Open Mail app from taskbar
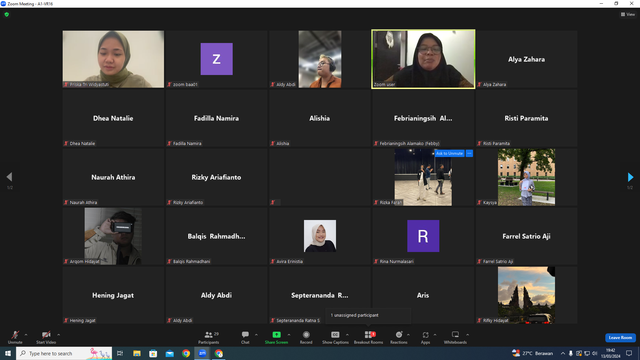The image size is (640, 360). click(x=170, y=353)
